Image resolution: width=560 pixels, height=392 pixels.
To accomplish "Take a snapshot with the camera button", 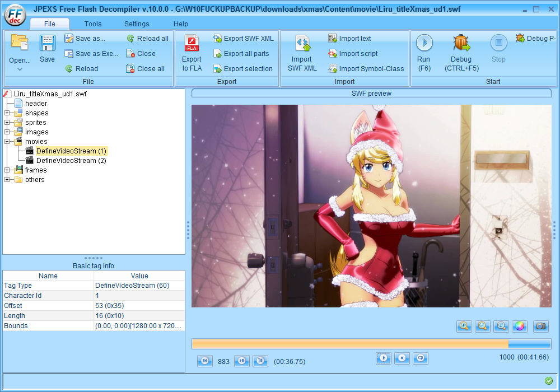I will coord(541,326).
